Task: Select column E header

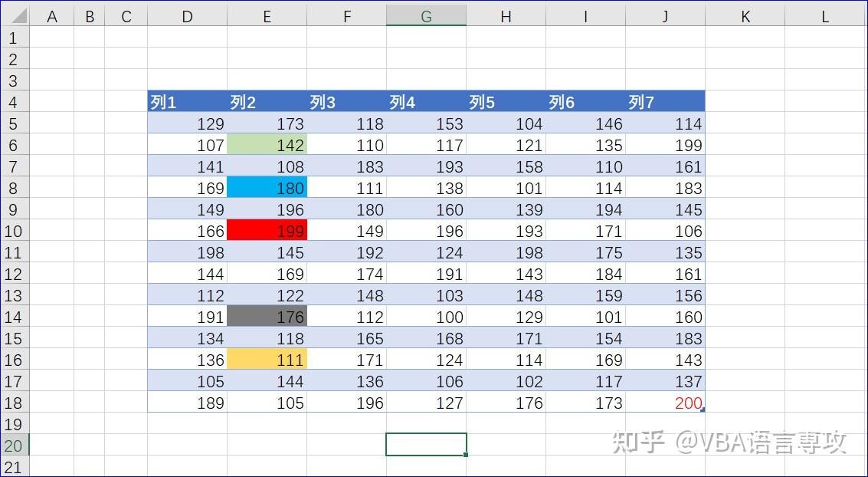Action: click(x=267, y=16)
